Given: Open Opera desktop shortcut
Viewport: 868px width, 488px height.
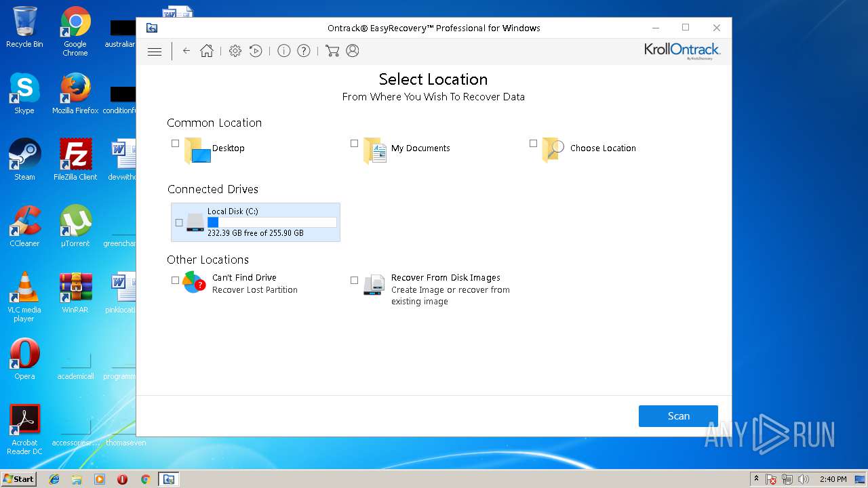Looking at the screenshot, I should pos(24,359).
